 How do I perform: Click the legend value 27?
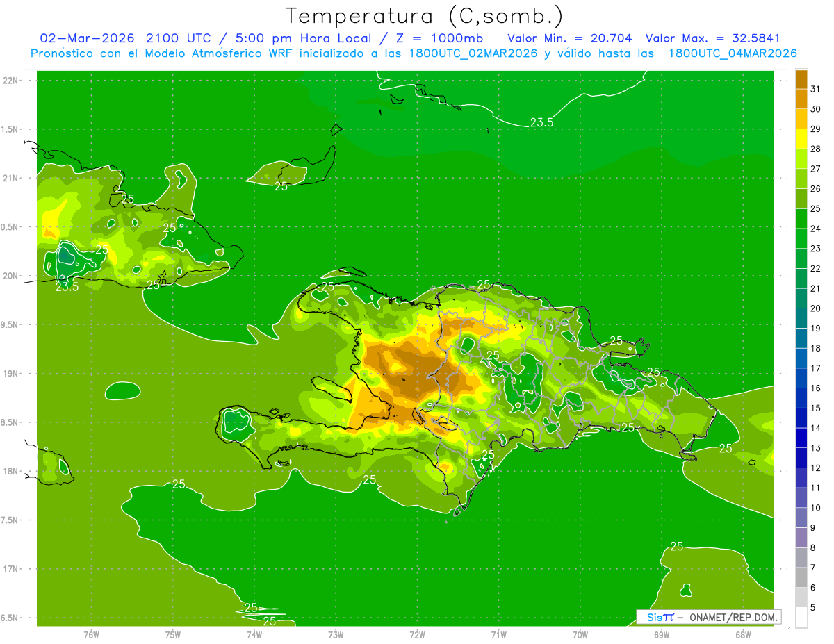[816, 169]
